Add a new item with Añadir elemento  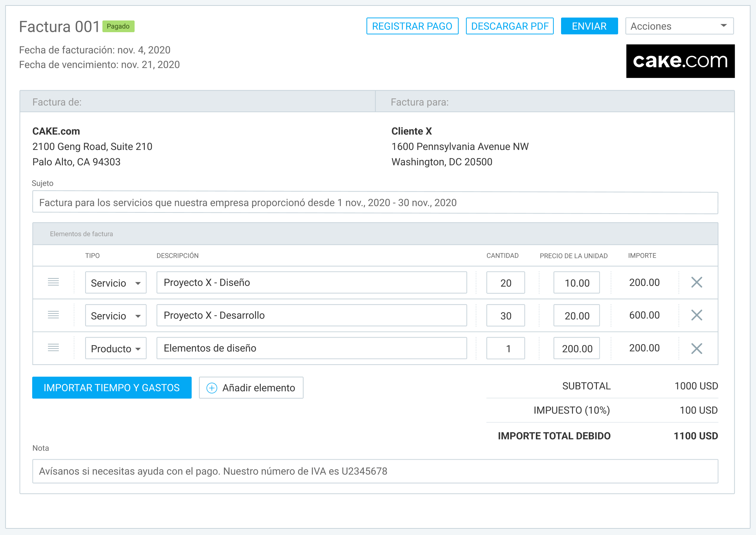(251, 388)
